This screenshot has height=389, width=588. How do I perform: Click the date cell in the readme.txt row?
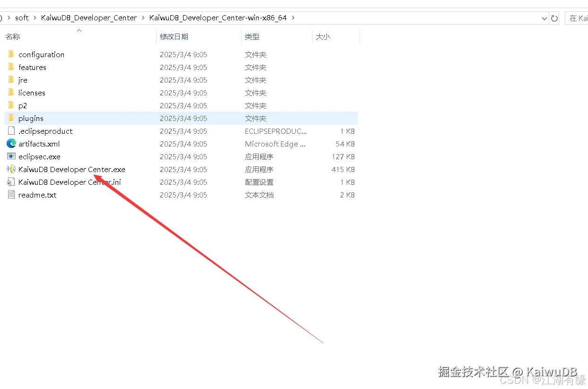click(184, 195)
